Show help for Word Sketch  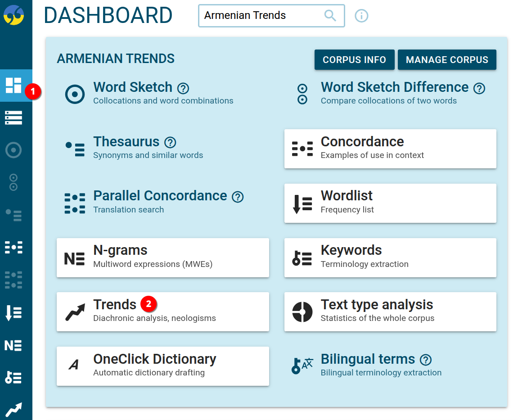click(x=183, y=88)
